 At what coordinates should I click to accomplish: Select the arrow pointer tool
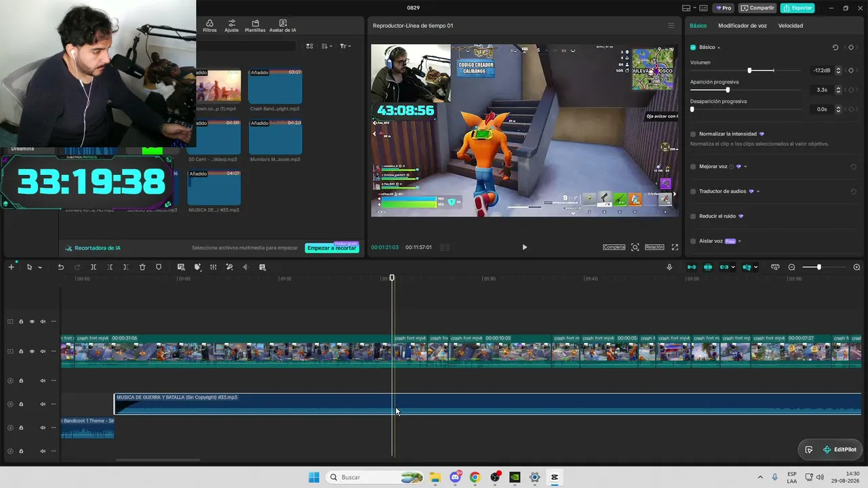29,267
